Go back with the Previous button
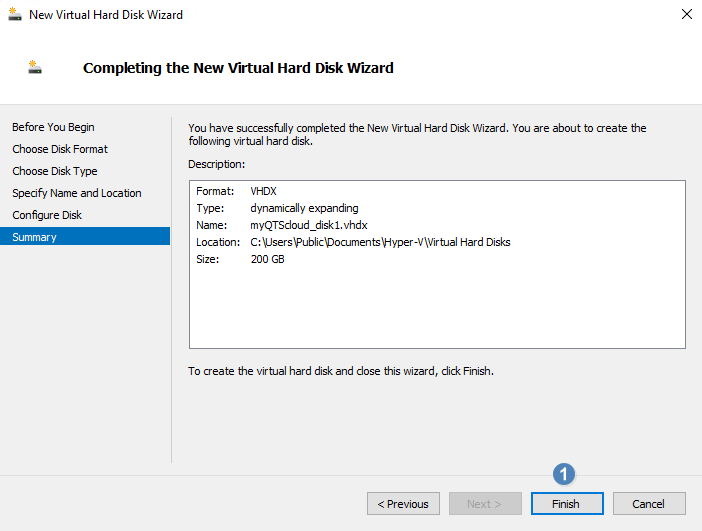The width and height of the screenshot is (702, 531). (403, 504)
